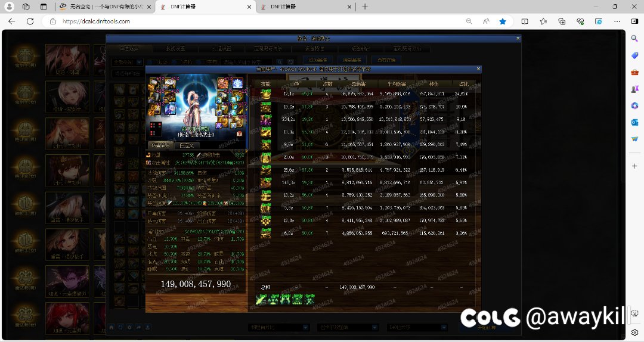Open the 技能设置 tab in back window
Viewport: 644px width, 342px height.
pyautogui.click(x=175, y=48)
